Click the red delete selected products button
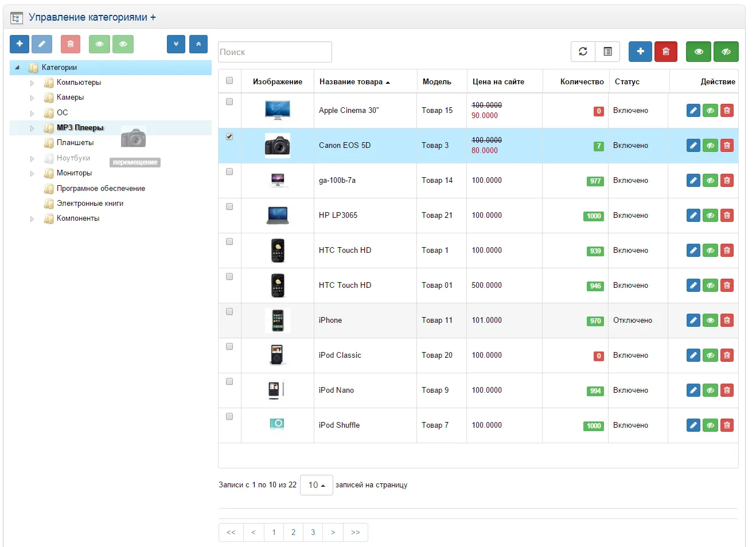Viewport: 756px width, 547px height. pos(665,52)
